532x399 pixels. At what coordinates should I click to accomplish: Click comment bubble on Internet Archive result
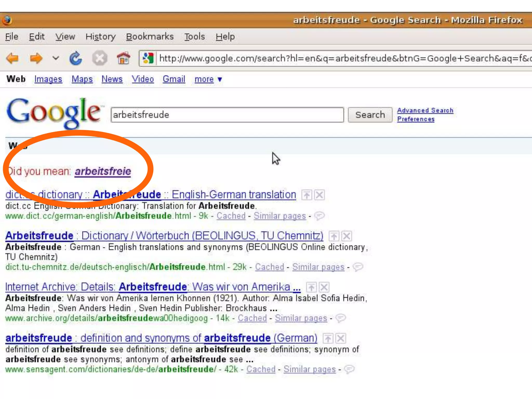click(x=341, y=318)
